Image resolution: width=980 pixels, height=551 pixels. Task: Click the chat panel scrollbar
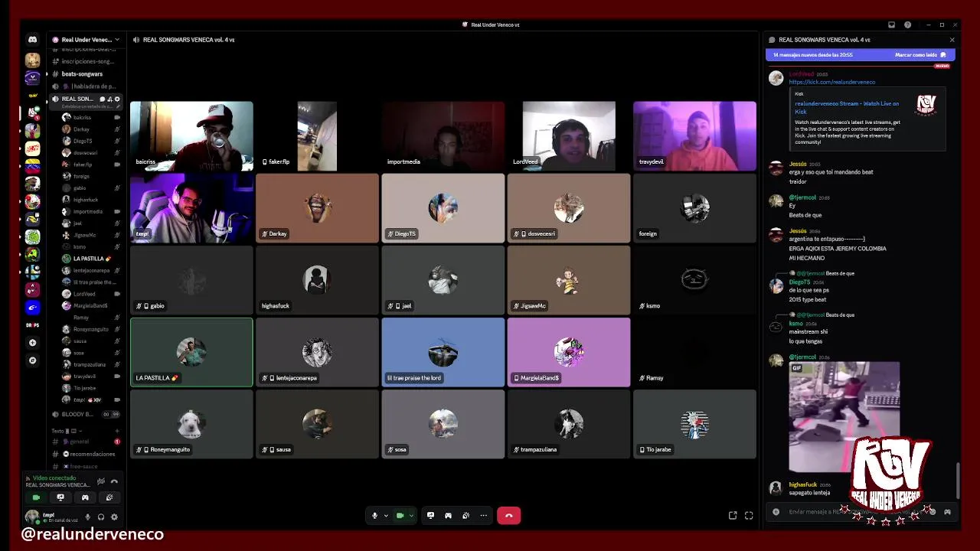957,482
